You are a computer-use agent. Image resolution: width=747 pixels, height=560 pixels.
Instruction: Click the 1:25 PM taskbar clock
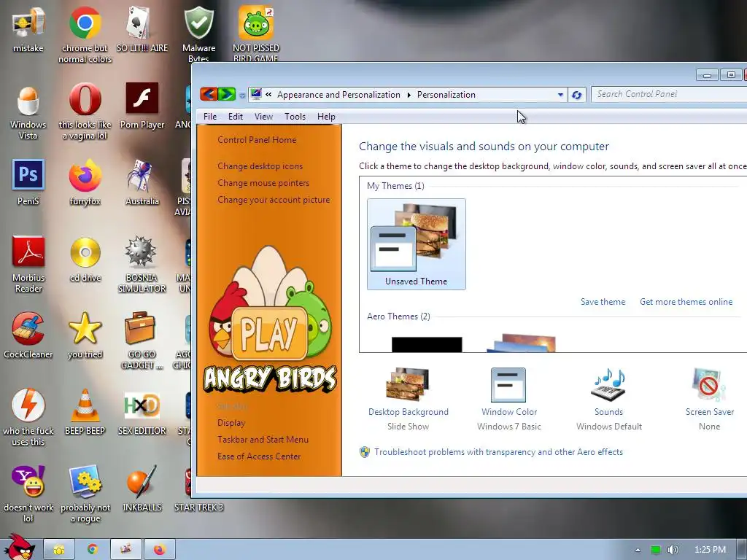coord(710,550)
